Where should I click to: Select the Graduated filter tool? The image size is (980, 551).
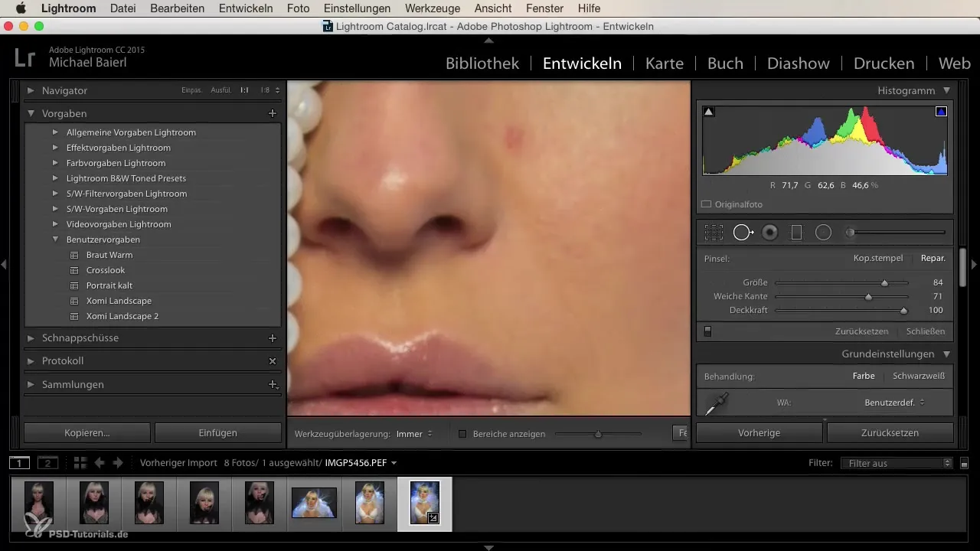point(796,233)
